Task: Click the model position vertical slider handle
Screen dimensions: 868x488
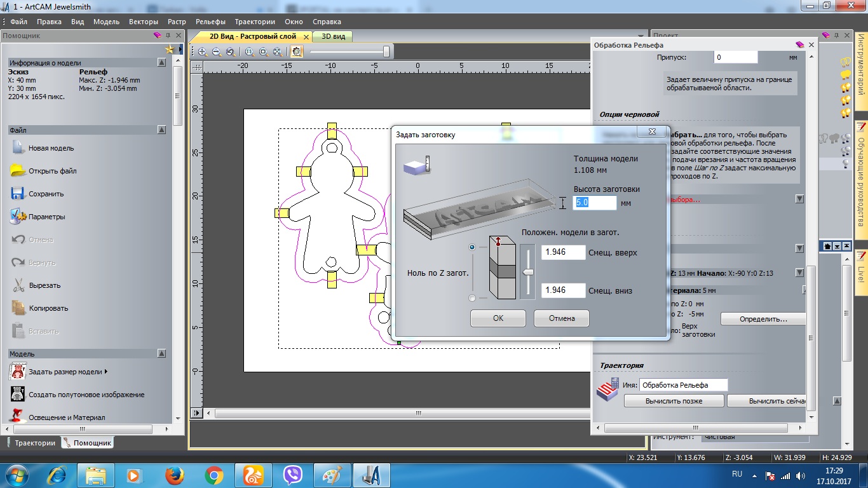Action: click(527, 272)
